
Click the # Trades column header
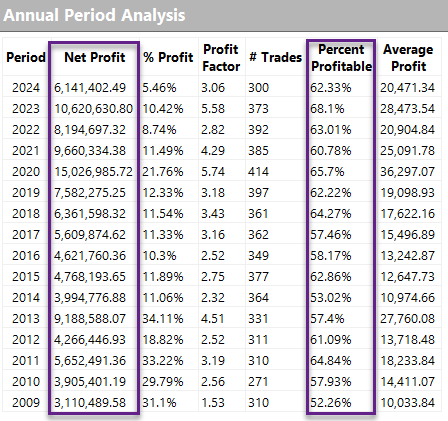point(275,57)
